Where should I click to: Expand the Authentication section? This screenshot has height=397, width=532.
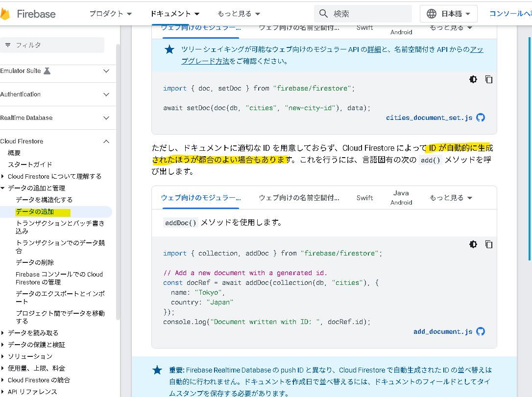(x=106, y=94)
